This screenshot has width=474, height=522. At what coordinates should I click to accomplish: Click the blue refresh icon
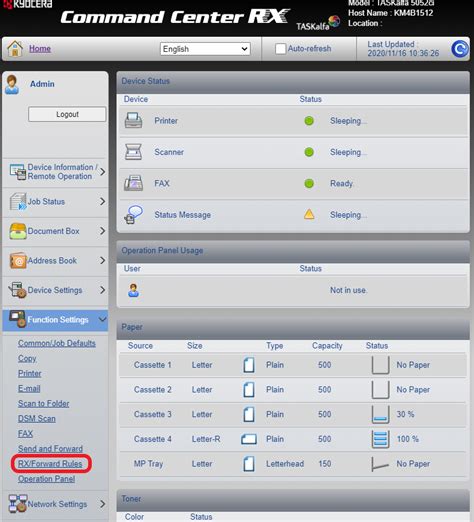point(460,49)
